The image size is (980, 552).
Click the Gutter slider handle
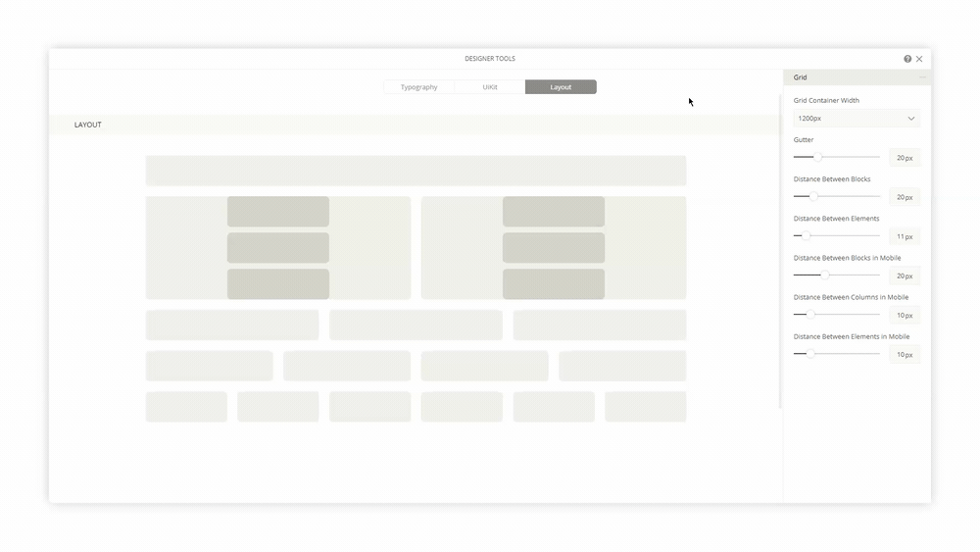pos(817,157)
